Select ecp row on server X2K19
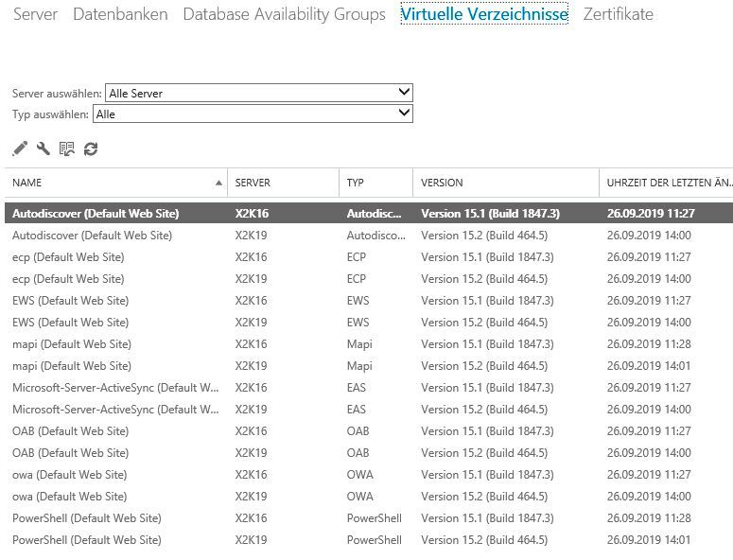This screenshot has width=733, height=560. [369, 279]
